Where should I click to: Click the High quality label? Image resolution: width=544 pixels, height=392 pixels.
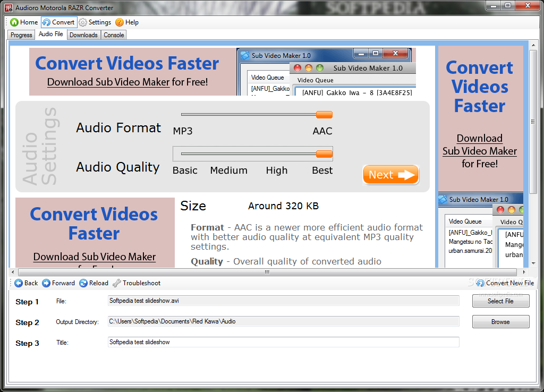pyautogui.click(x=276, y=171)
